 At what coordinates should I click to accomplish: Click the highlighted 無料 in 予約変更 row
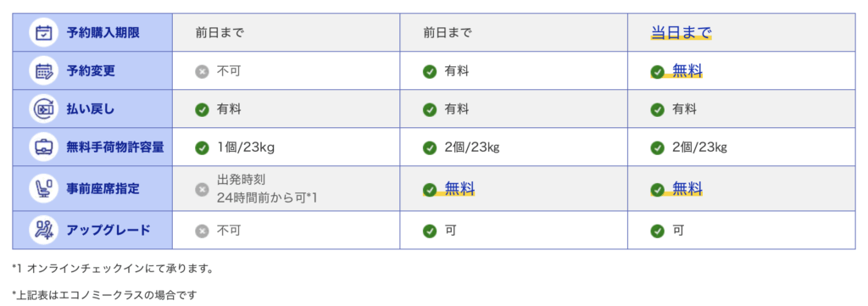click(687, 71)
